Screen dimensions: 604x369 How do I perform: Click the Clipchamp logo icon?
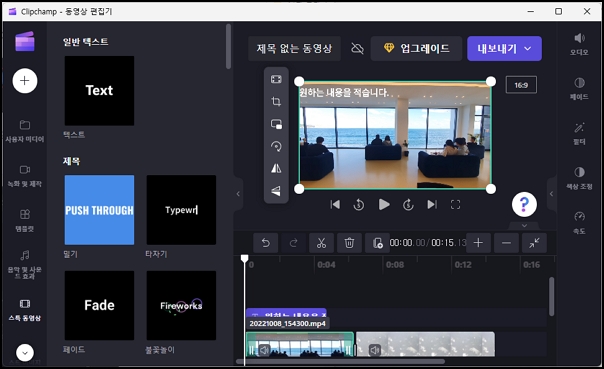pyautogui.click(x=25, y=41)
